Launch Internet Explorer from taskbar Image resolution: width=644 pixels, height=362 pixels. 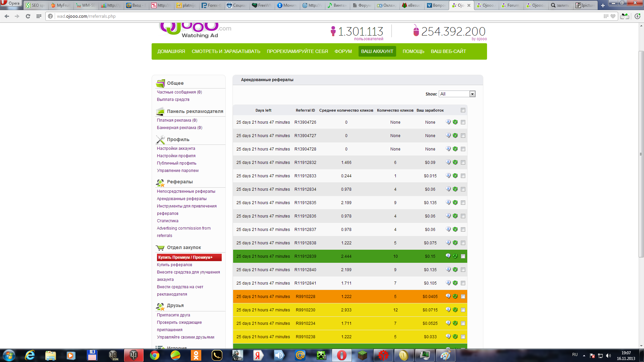point(30,355)
